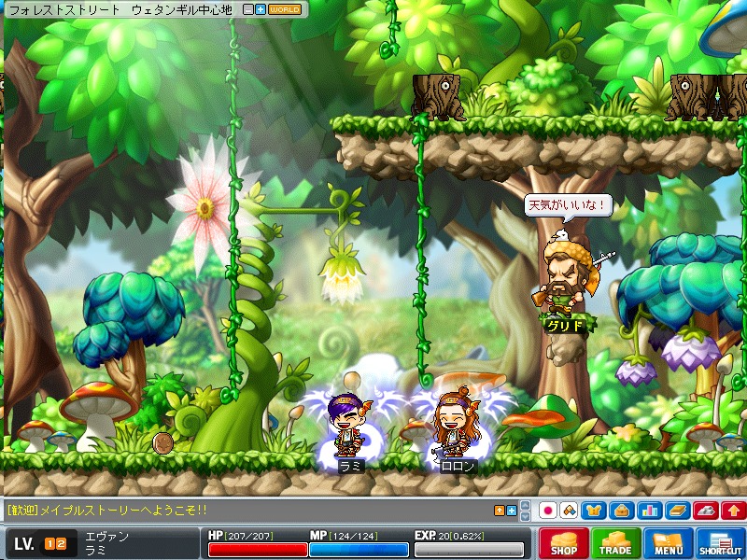Image resolution: width=747 pixels, height=560 pixels.
Task: Click the HP bar showing 207/207
Action: (257, 550)
